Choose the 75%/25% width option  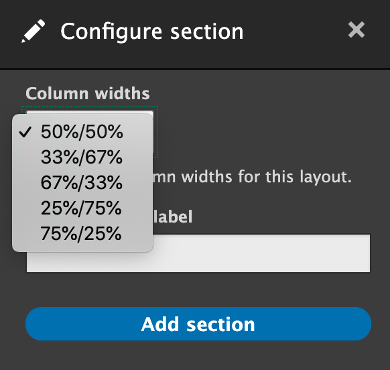82,233
